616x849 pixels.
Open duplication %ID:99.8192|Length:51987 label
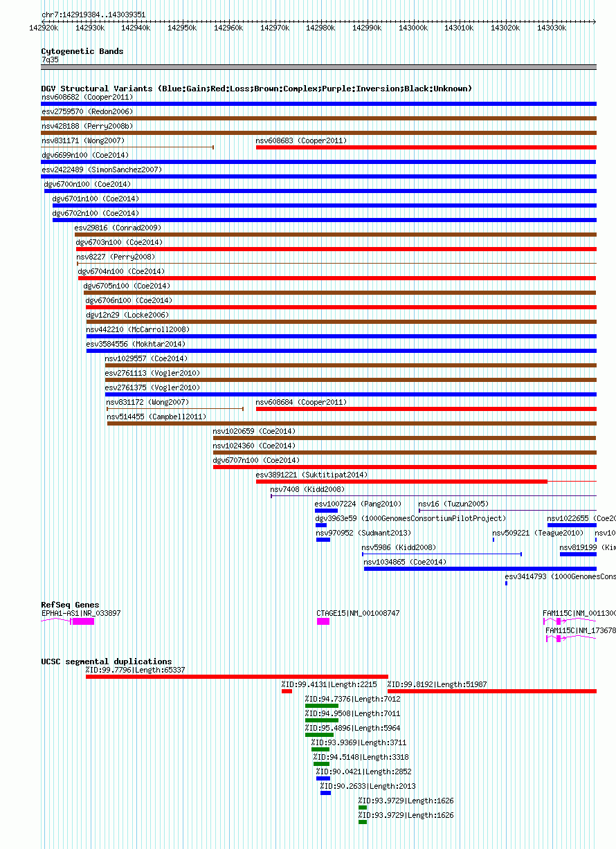click(x=437, y=684)
